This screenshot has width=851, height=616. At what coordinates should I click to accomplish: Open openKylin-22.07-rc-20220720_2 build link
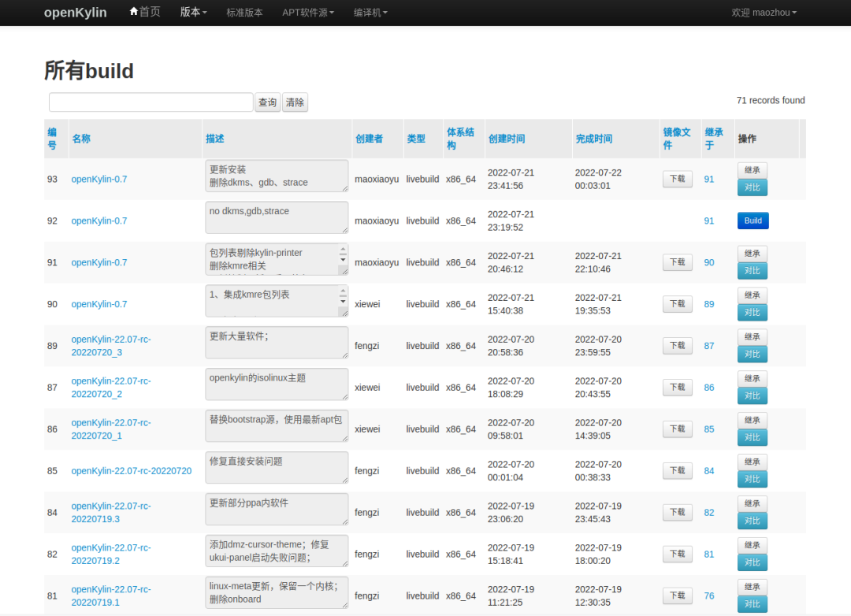click(111, 388)
